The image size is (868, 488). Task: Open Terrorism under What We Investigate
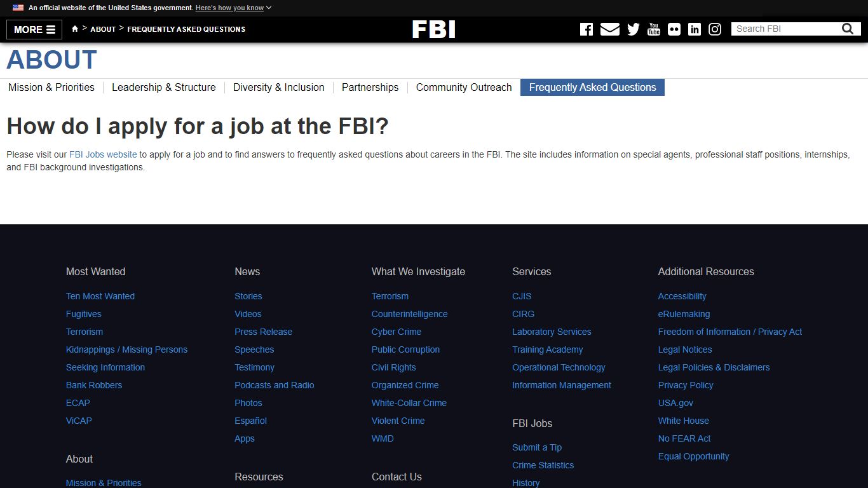pos(390,296)
